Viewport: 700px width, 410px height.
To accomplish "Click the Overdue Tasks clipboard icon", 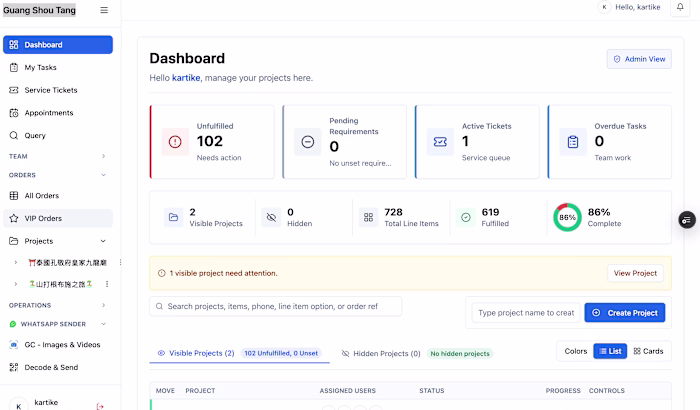I will tap(573, 142).
